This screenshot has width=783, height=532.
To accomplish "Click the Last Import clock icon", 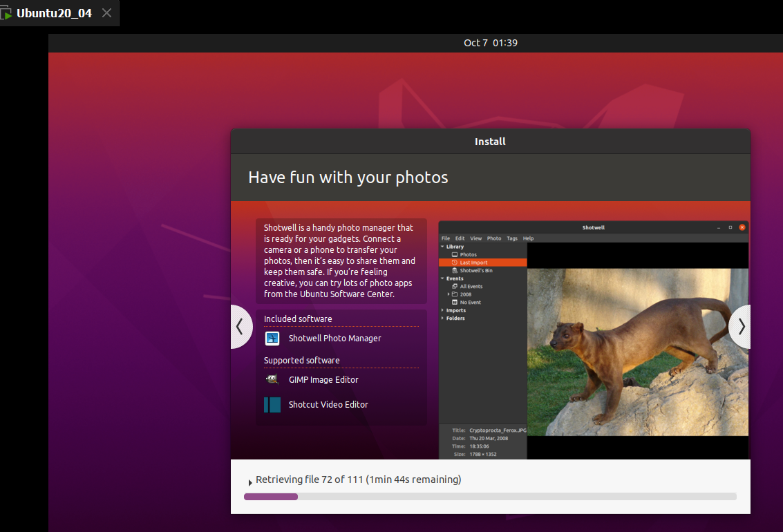I will point(455,263).
